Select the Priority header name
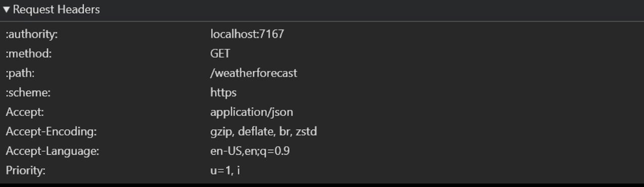 26,171
